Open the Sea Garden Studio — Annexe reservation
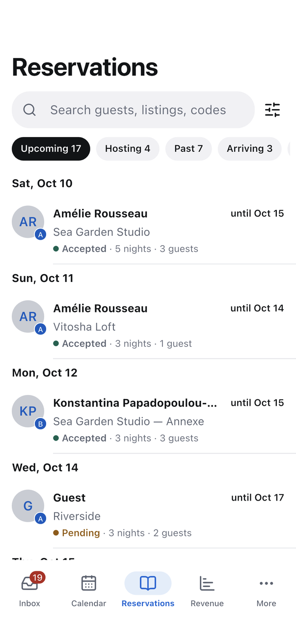 [x=154, y=420]
